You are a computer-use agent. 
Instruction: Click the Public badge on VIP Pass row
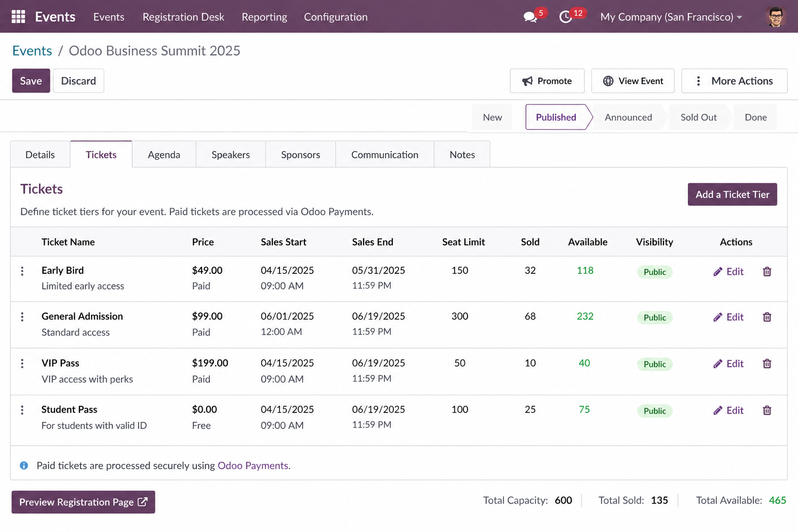655,365
